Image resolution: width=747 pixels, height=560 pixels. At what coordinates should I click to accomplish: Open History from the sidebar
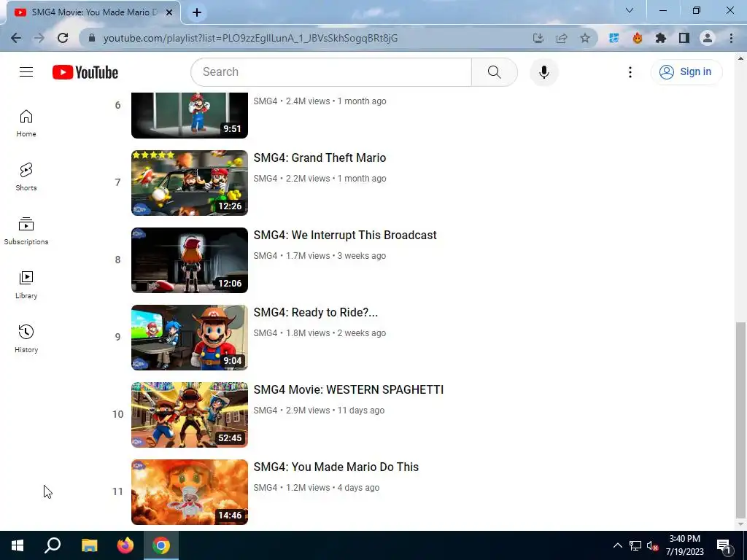point(26,339)
